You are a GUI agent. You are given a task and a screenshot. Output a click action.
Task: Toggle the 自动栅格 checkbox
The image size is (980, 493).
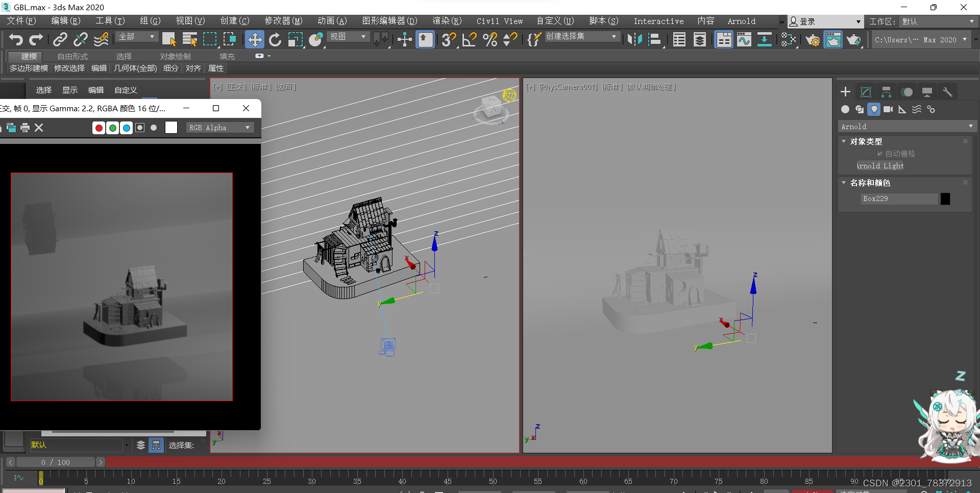pyautogui.click(x=879, y=154)
